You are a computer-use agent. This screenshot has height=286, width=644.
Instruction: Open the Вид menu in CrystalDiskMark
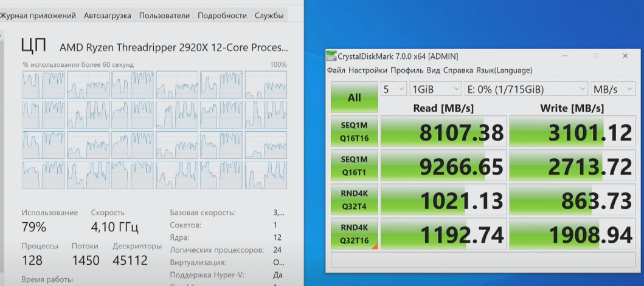click(x=434, y=70)
